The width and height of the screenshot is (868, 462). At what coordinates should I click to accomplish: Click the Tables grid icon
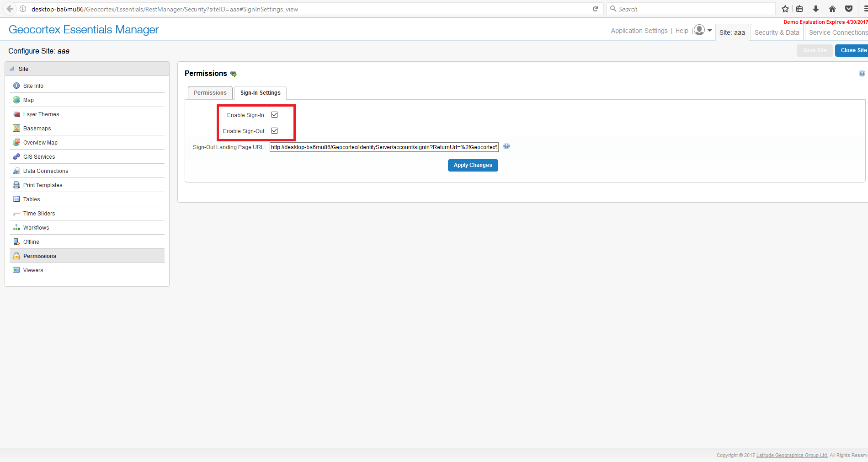click(16, 199)
